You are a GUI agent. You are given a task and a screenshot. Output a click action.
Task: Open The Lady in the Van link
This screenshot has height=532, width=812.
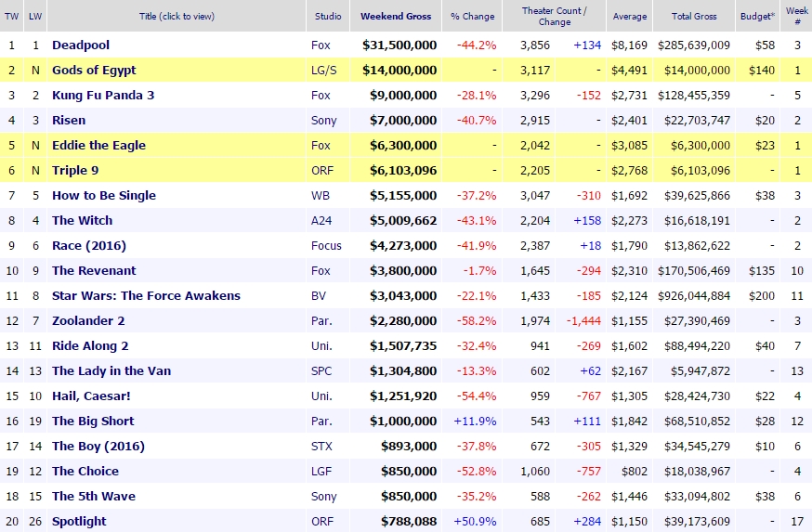click(111, 371)
